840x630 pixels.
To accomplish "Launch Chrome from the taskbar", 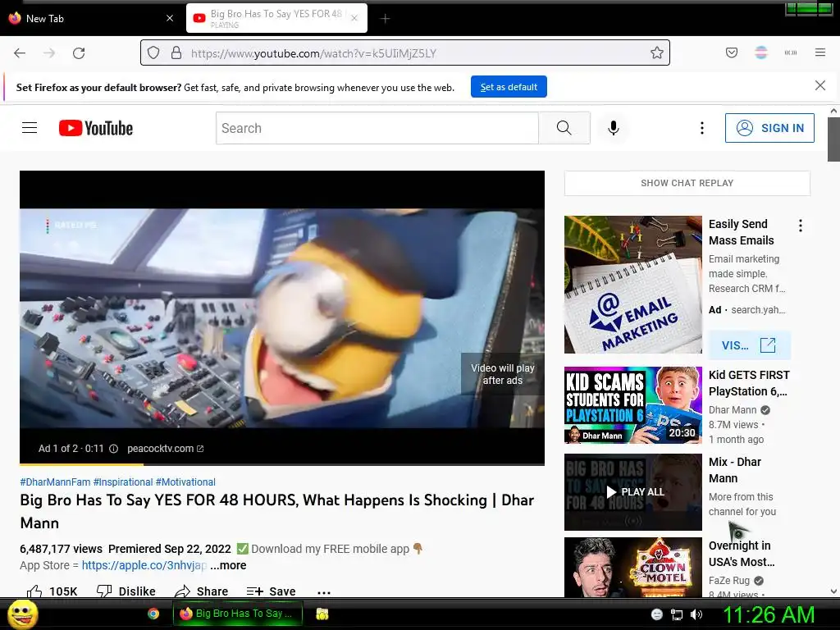I will 153,614.
